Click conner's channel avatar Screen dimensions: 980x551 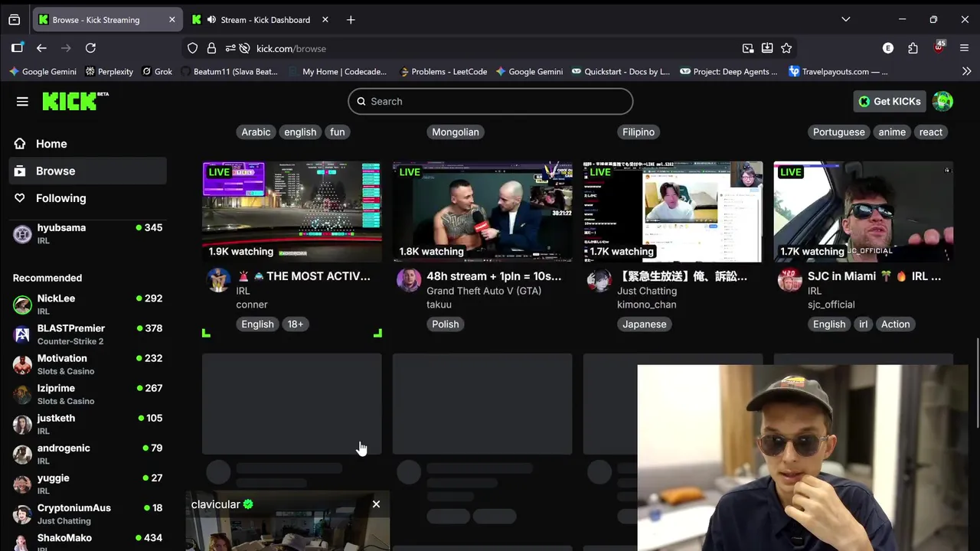point(218,280)
